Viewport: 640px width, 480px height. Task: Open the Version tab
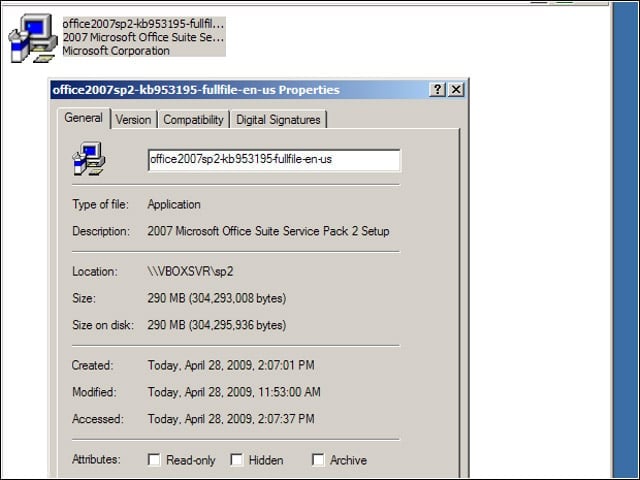[133, 120]
